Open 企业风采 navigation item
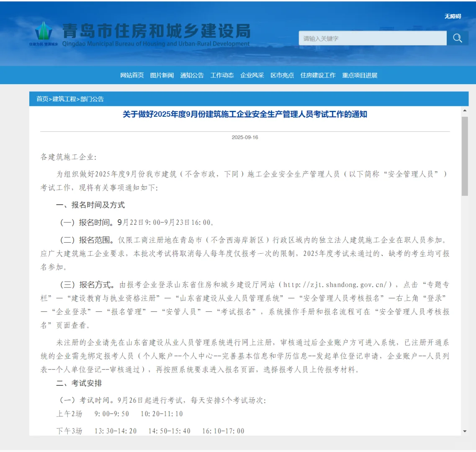The width and height of the screenshot is (476, 452). coord(252,75)
